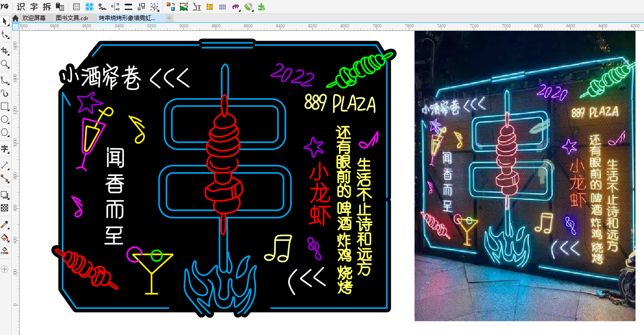Select the Interactive Fill tool

click(x=5, y=237)
